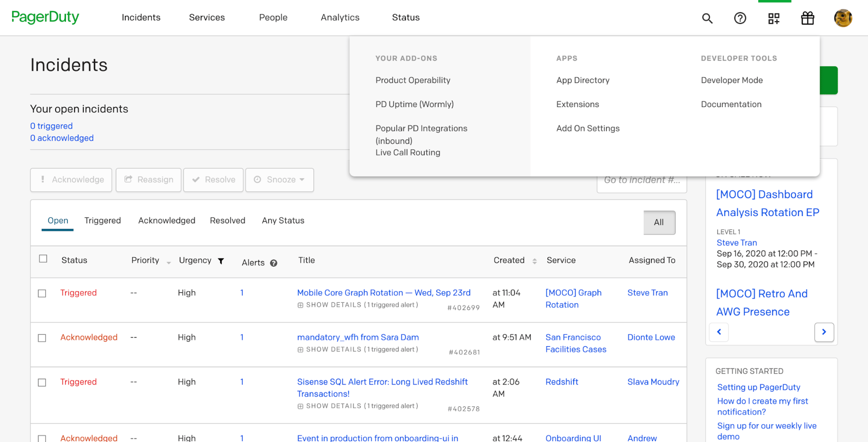This screenshot has height=442, width=868.
Task: Open Developer Mode in developer tools
Action: tap(731, 80)
